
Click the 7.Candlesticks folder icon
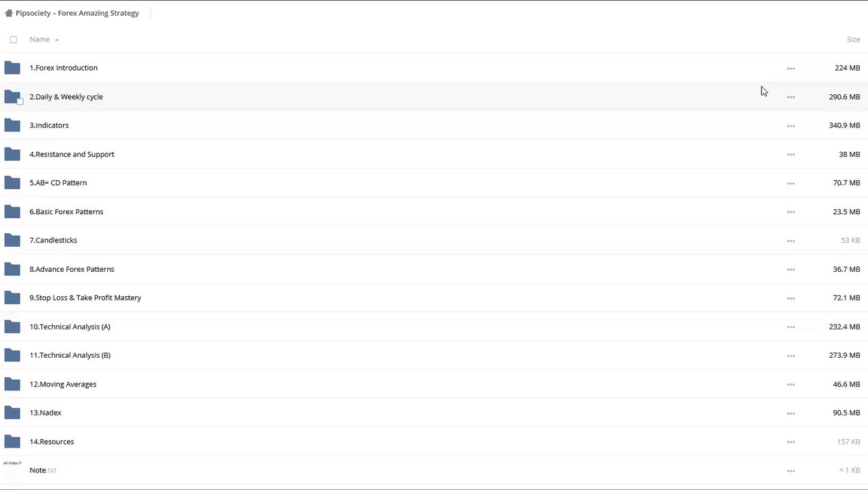(12, 241)
